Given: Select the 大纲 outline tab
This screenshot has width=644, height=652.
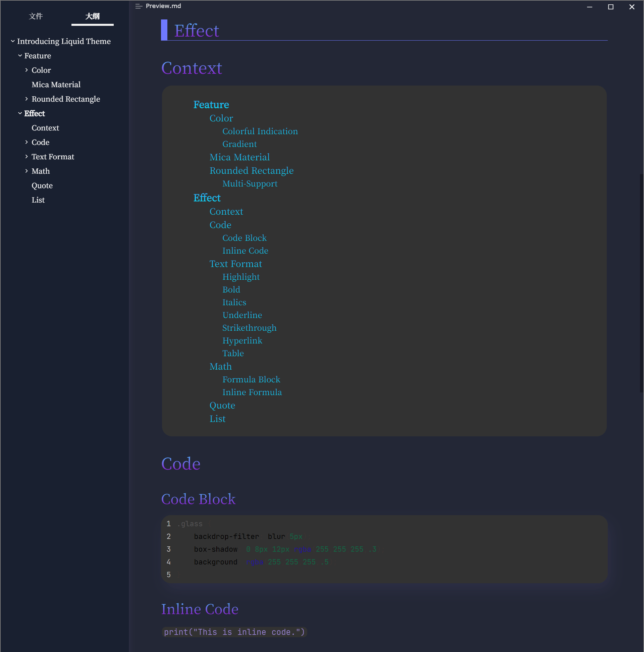Looking at the screenshot, I should point(93,16).
